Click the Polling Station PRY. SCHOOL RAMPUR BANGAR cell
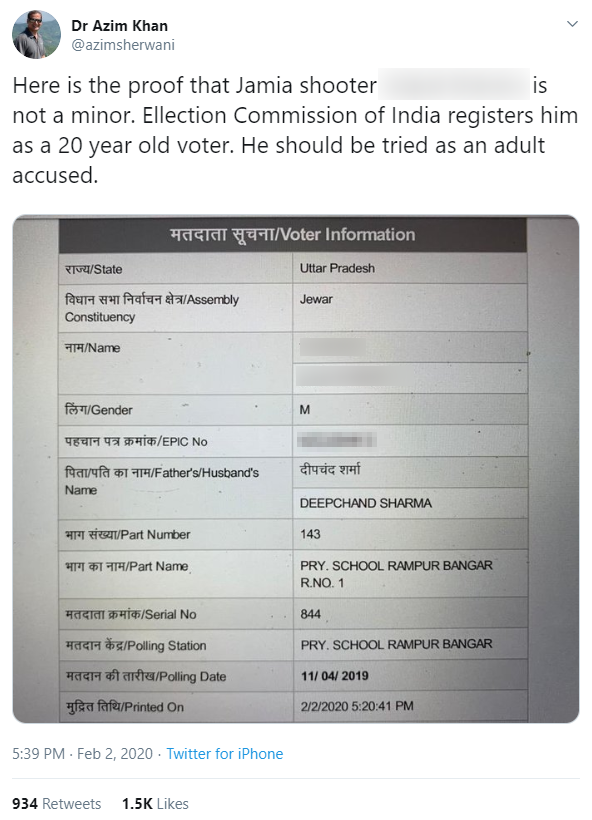 (x=411, y=644)
